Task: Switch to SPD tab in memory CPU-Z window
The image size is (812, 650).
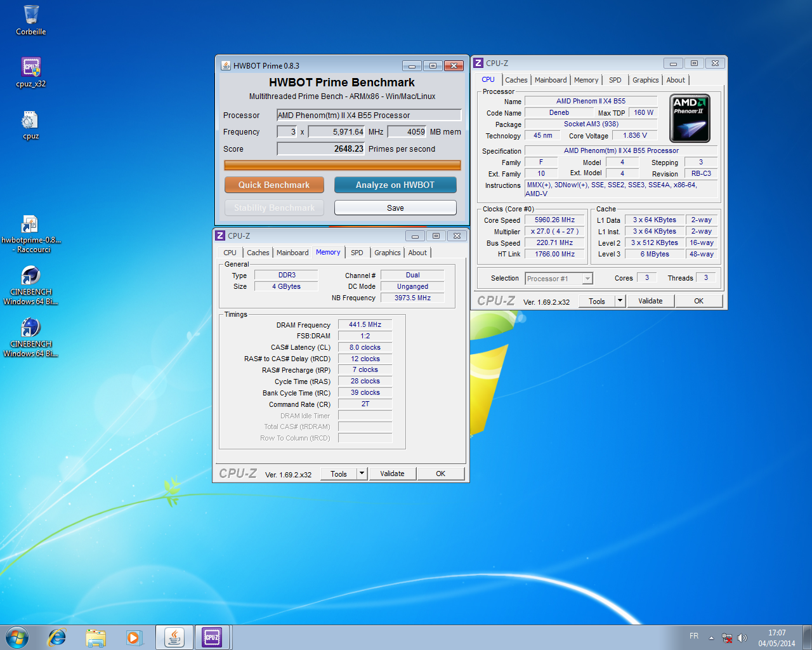Action: (357, 253)
